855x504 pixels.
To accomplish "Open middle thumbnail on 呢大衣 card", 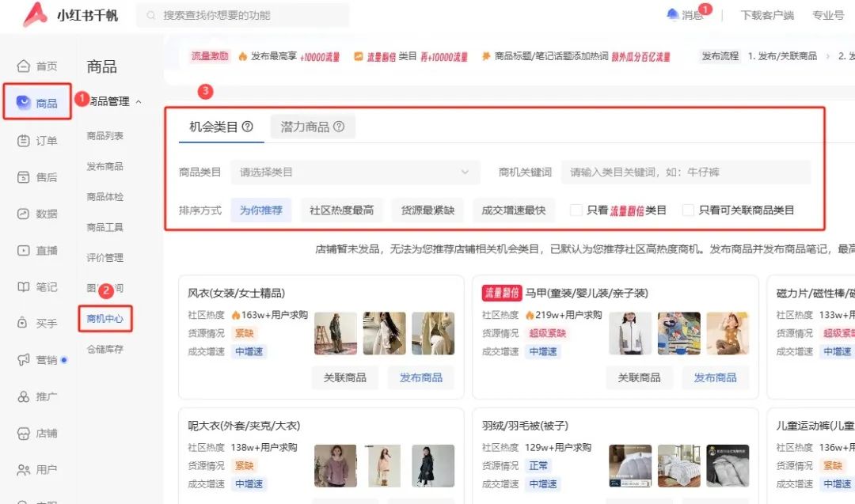I will pos(385,466).
